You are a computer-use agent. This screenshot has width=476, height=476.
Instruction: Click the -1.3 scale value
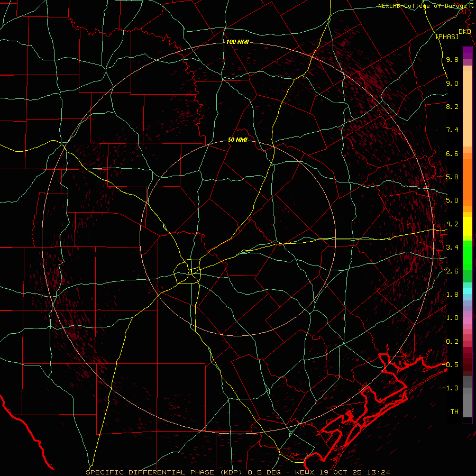click(450, 388)
